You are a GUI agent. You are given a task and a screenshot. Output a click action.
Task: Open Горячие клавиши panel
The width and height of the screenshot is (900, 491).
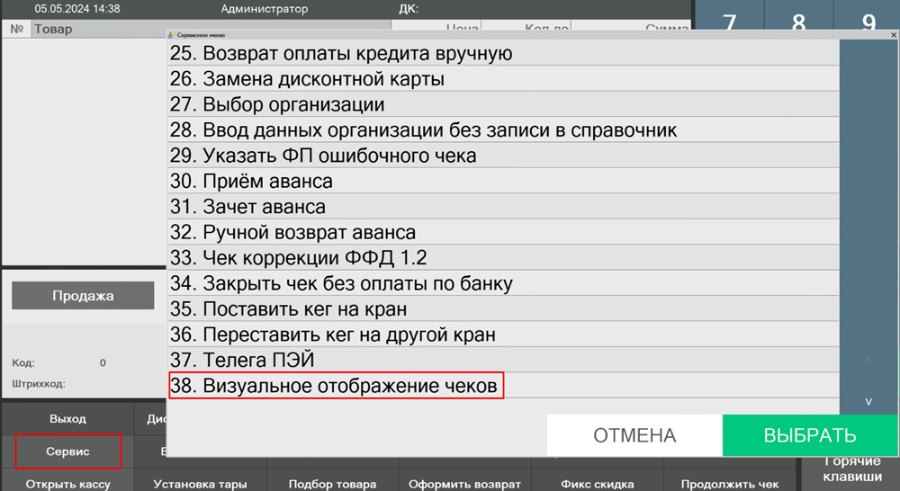click(852, 470)
